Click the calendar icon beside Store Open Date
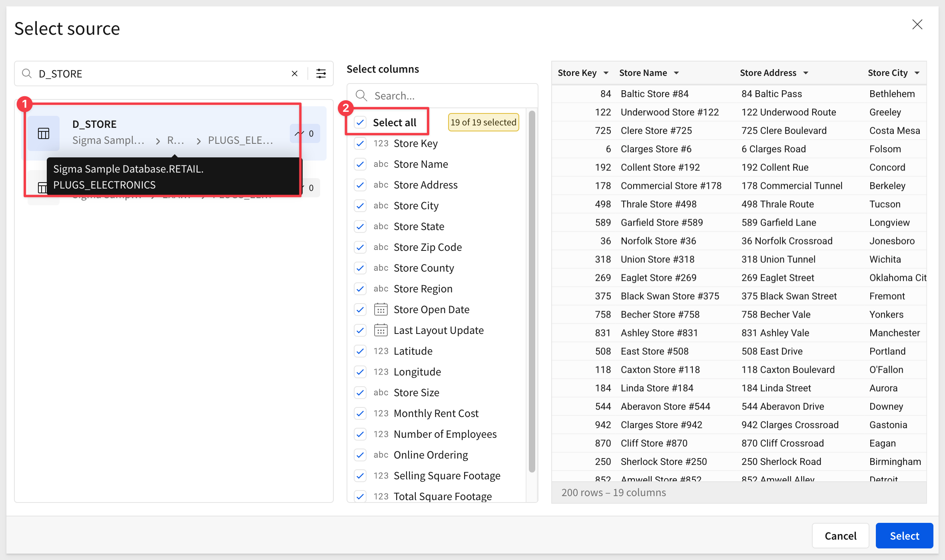Viewport: 945px width, 560px height. 381,310
